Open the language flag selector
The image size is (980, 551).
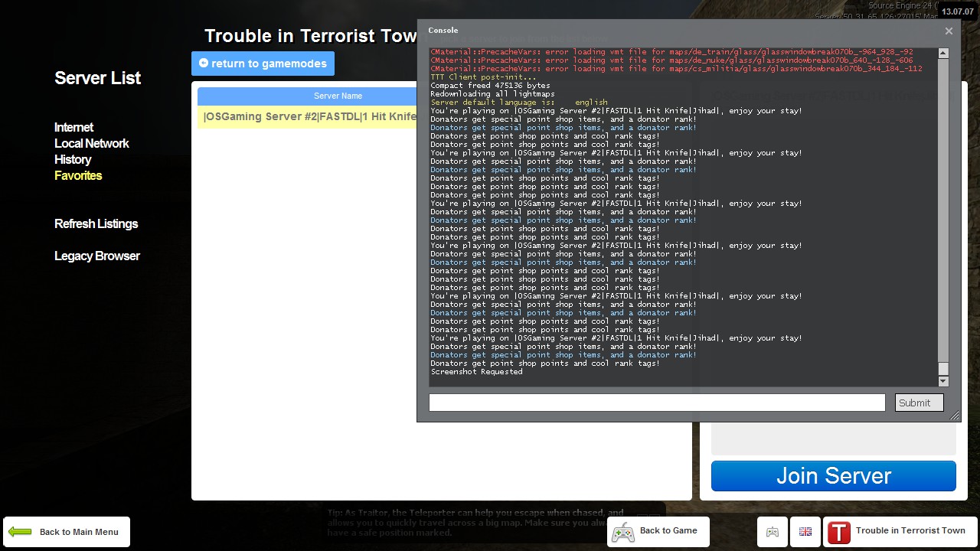pyautogui.click(x=805, y=532)
